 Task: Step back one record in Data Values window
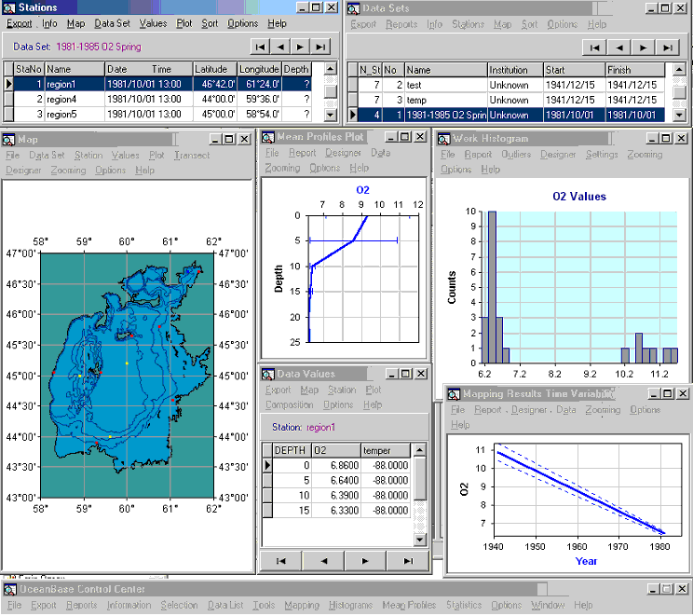click(x=323, y=561)
